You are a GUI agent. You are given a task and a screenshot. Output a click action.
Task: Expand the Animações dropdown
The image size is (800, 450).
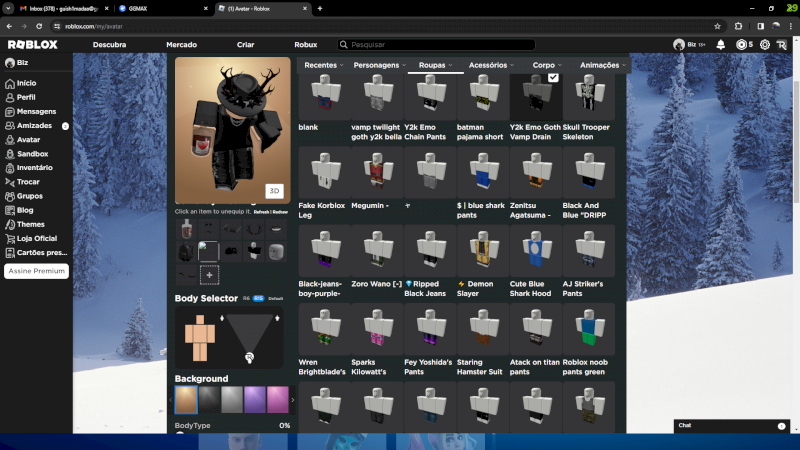pyautogui.click(x=603, y=65)
